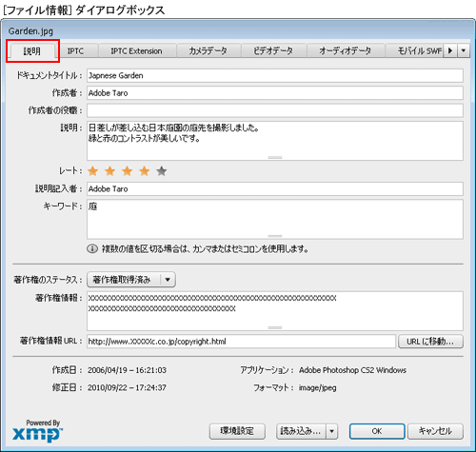Viewport: 476px width, 452px height.
Task: Click the Adobe Photoshop CS2 Windows text
Action: pos(352,370)
